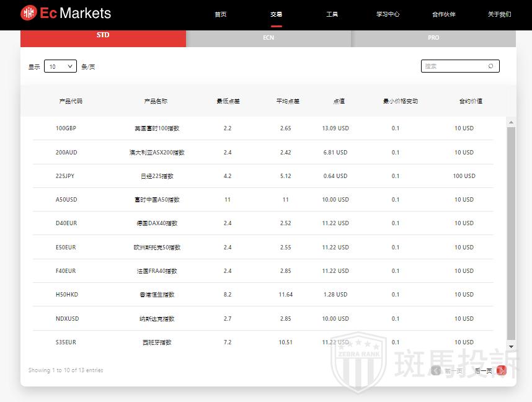Click the table scrollbar up arrow
This screenshot has height=402, width=532.
coord(512,122)
